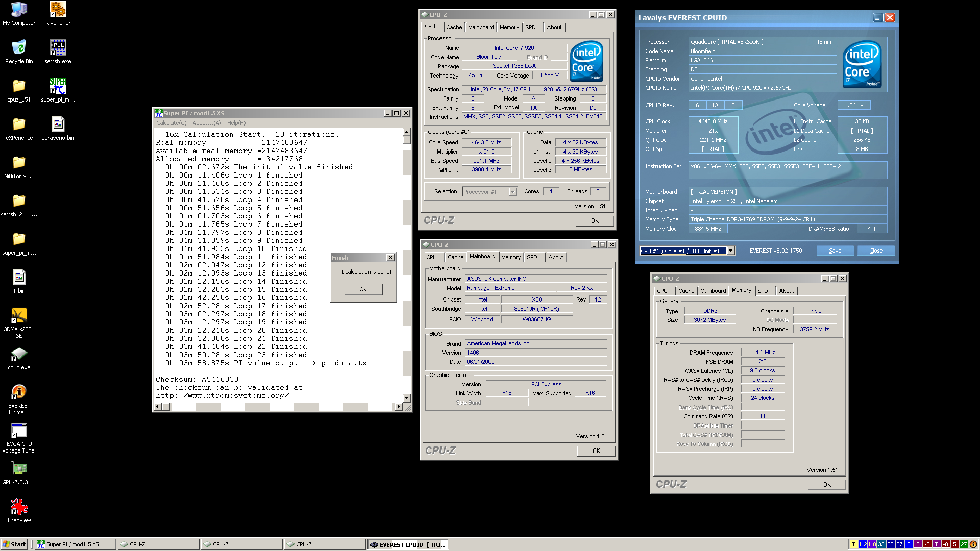Launch the EVEREST Ultima... desktop shortcut
980x551 pixels.
pyautogui.click(x=19, y=399)
